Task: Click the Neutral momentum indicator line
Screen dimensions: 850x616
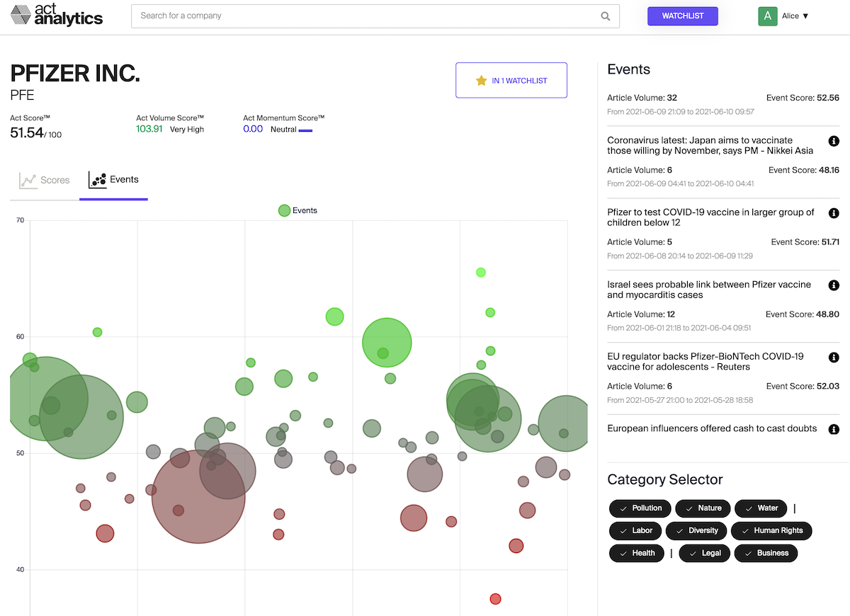Action: pos(305,130)
